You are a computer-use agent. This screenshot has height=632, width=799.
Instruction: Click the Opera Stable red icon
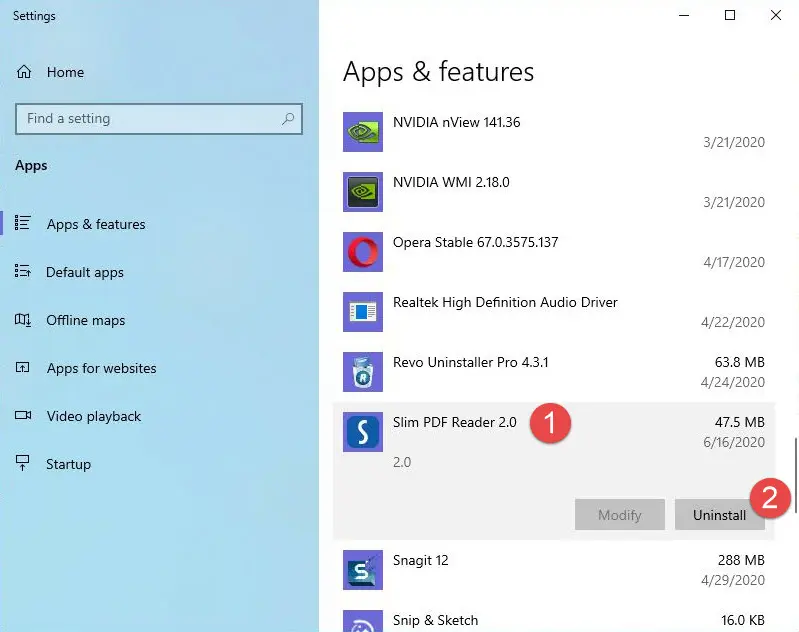click(363, 252)
